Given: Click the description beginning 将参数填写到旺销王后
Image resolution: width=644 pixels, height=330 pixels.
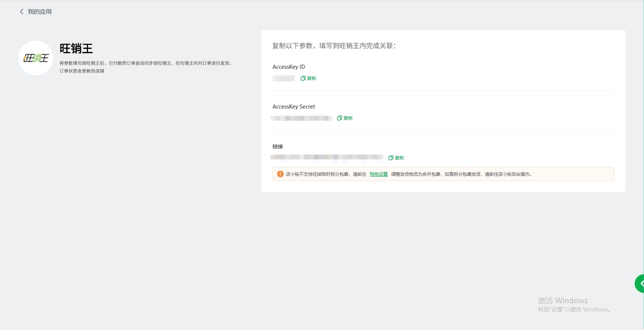Looking at the screenshot, I should point(145,63).
